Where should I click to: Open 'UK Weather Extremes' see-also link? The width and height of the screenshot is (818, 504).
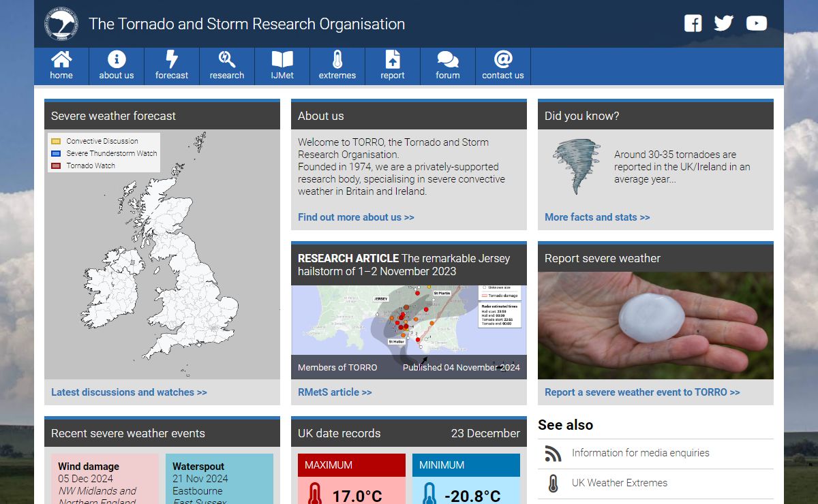coord(620,483)
